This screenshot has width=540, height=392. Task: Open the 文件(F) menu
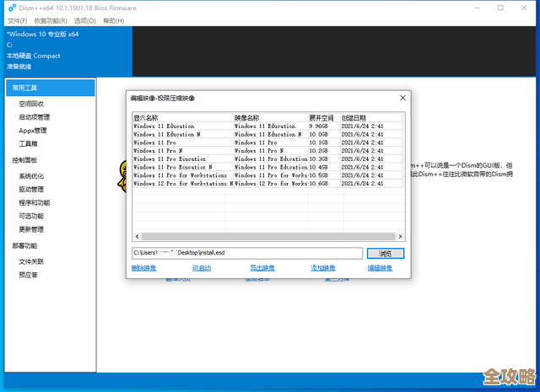point(17,20)
